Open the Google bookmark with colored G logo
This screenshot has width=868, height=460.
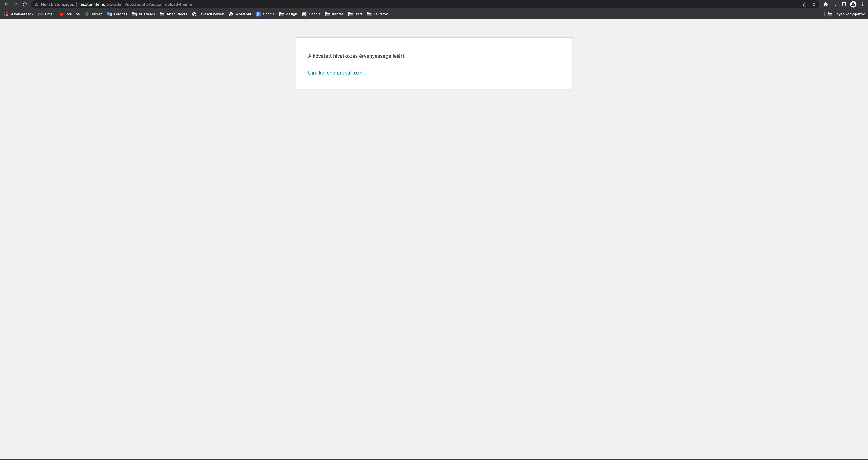pos(311,14)
